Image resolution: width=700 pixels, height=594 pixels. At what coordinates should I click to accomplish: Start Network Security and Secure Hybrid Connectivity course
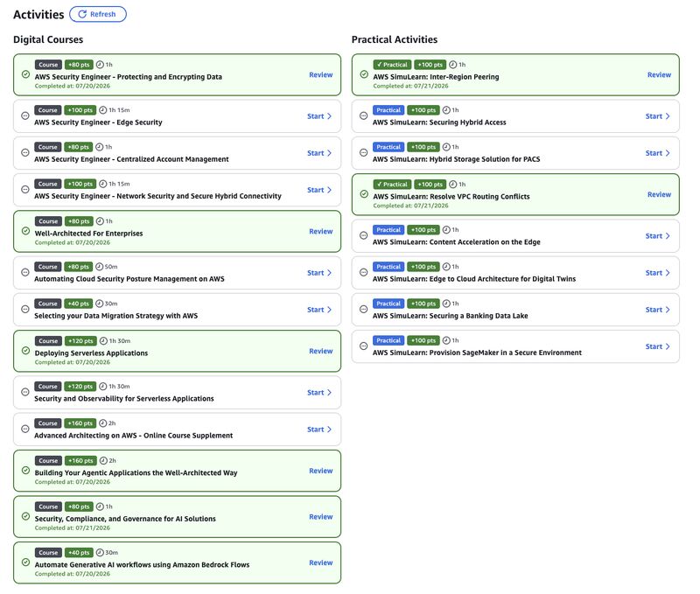(319, 190)
